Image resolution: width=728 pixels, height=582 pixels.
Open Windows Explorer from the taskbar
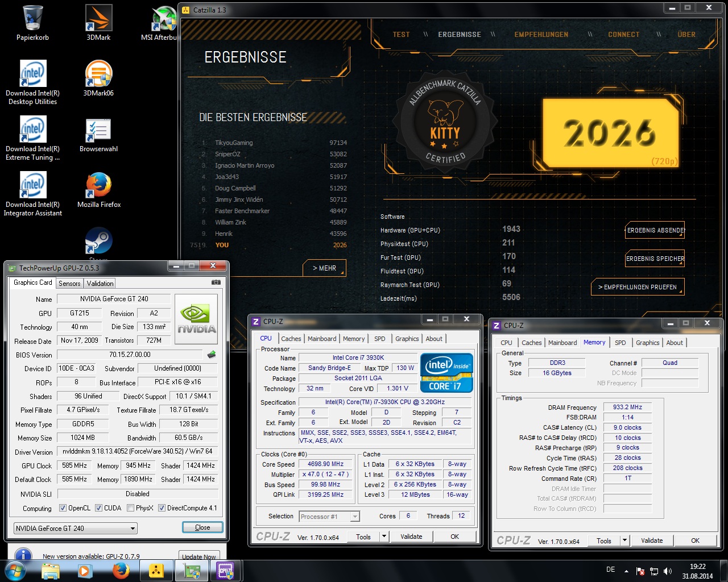51,571
